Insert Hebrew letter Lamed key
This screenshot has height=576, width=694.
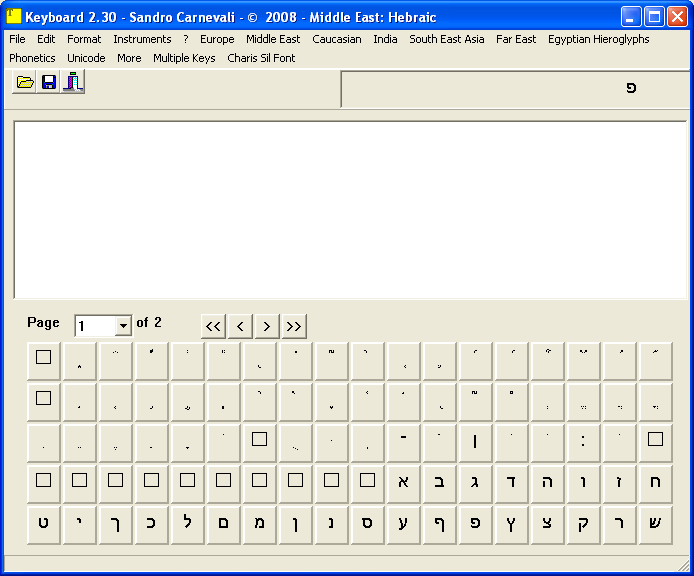[x=188, y=525]
